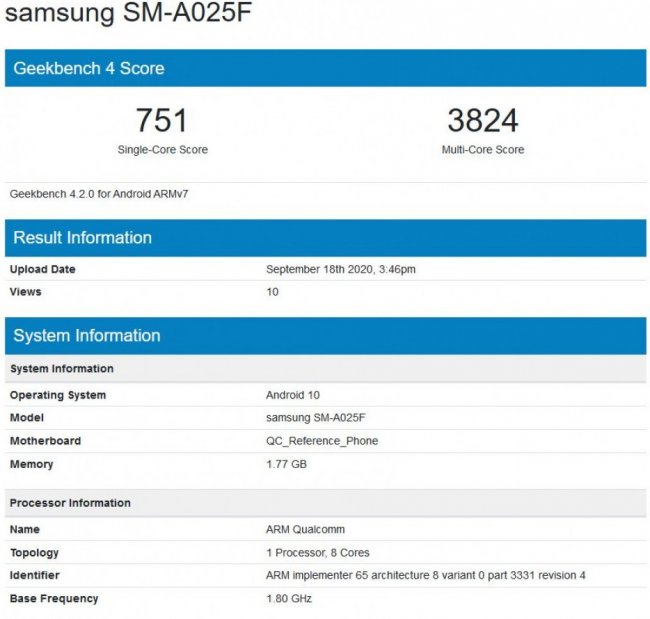The image size is (650, 619).
Task: Click the September 18th 2020 upload timestamp
Action: tap(340, 269)
